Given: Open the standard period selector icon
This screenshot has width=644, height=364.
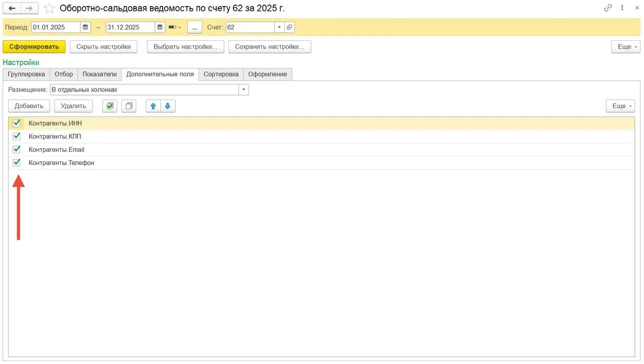Looking at the screenshot, I should (175, 27).
